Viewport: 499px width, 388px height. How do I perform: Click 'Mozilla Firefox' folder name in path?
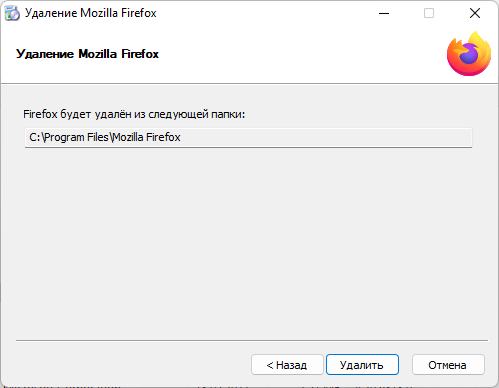pyautogui.click(x=147, y=137)
